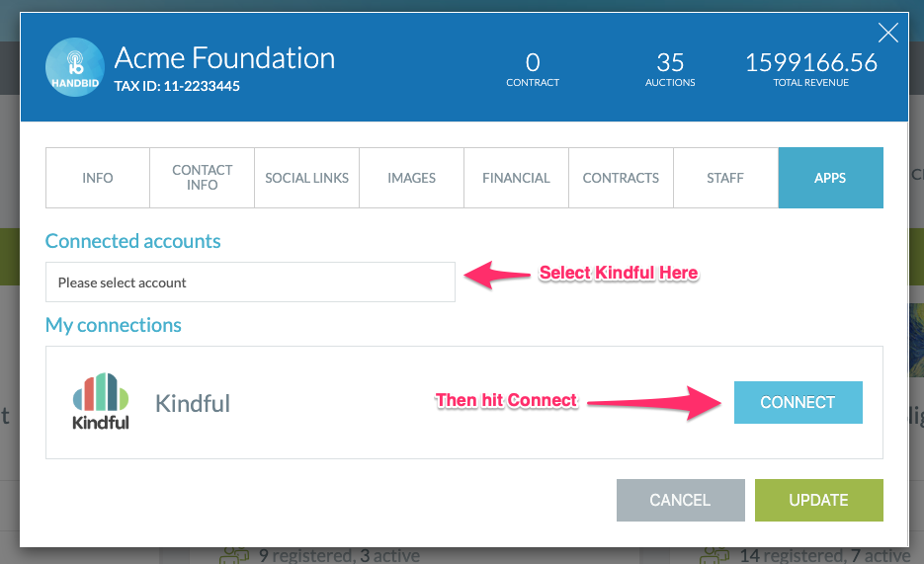This screenshot has height=564, width=924.
Task: Click the Handbid organization logo
Action: (x=75, y=67)
